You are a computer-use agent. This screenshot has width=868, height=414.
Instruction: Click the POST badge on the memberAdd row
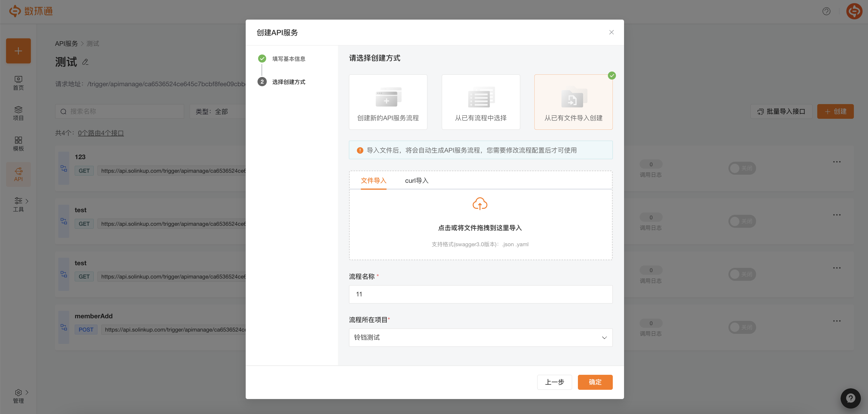click(x=86, y=330)
